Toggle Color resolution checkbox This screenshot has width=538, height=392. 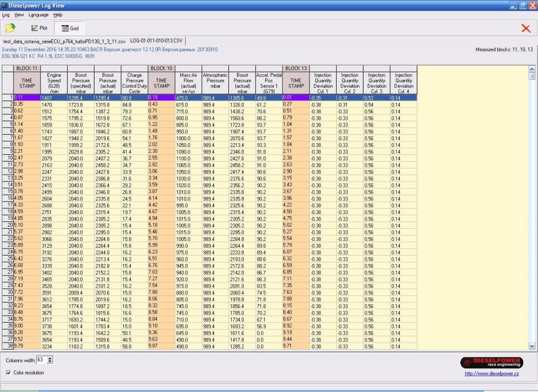8,373
